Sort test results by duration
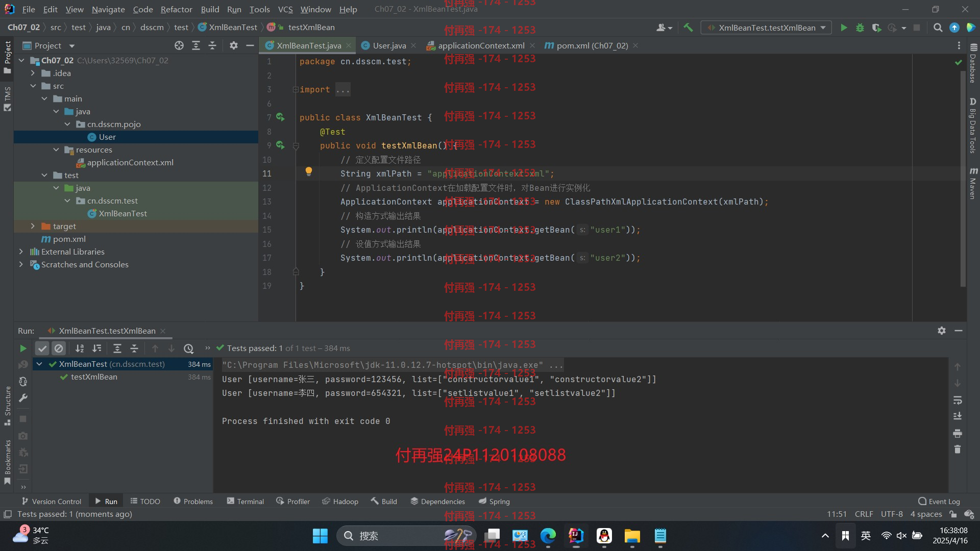Viewport: 980px width, 551px height. click(x=96, y=348)
